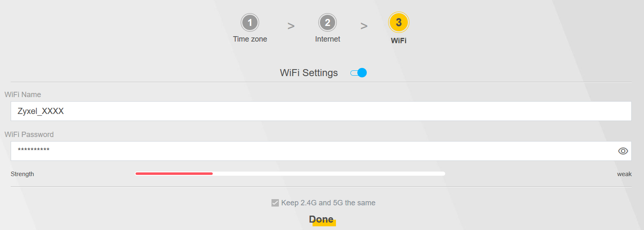Click into the WiFi Password field
The height and width of the screenshot is (230, 644).
pos(312,151)
